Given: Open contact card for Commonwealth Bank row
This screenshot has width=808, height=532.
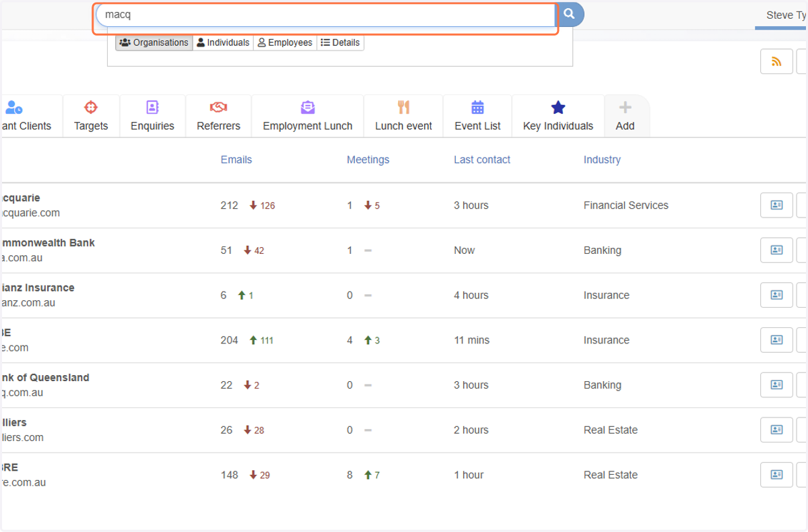Looking at the screenshot, I should coord(776,251).
